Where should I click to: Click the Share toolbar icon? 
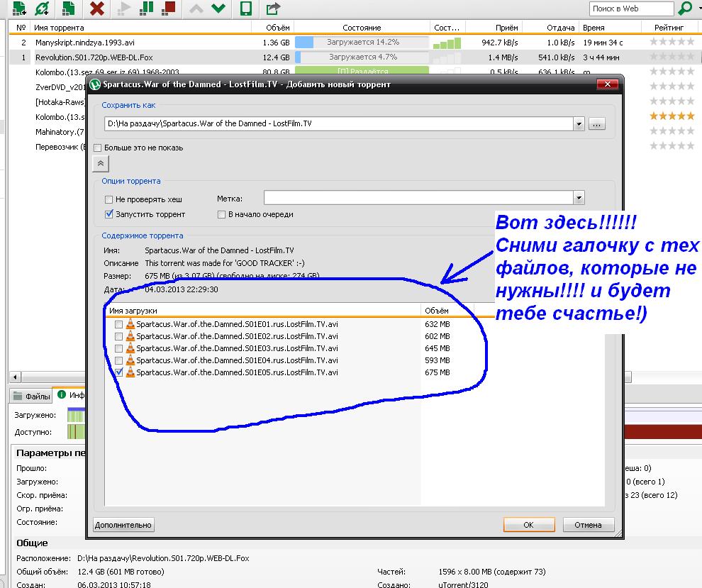click(x=272, y=9)
